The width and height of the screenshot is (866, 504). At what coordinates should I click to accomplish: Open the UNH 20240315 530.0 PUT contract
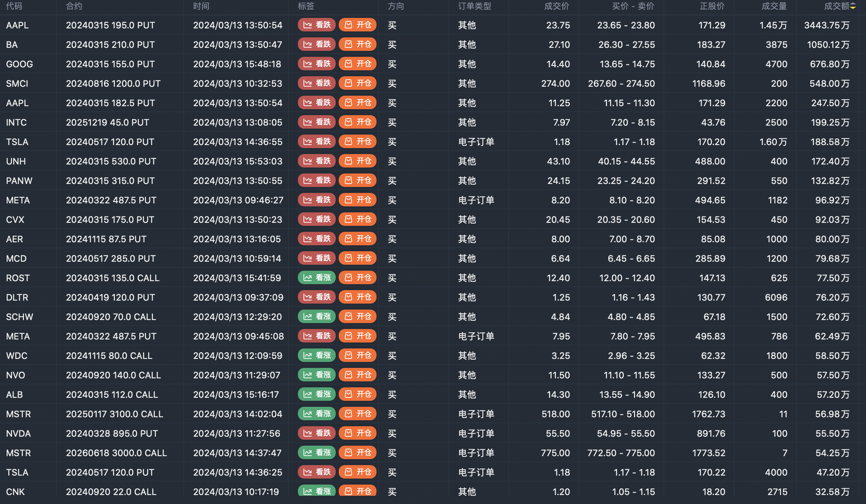(x=111, y=161)
